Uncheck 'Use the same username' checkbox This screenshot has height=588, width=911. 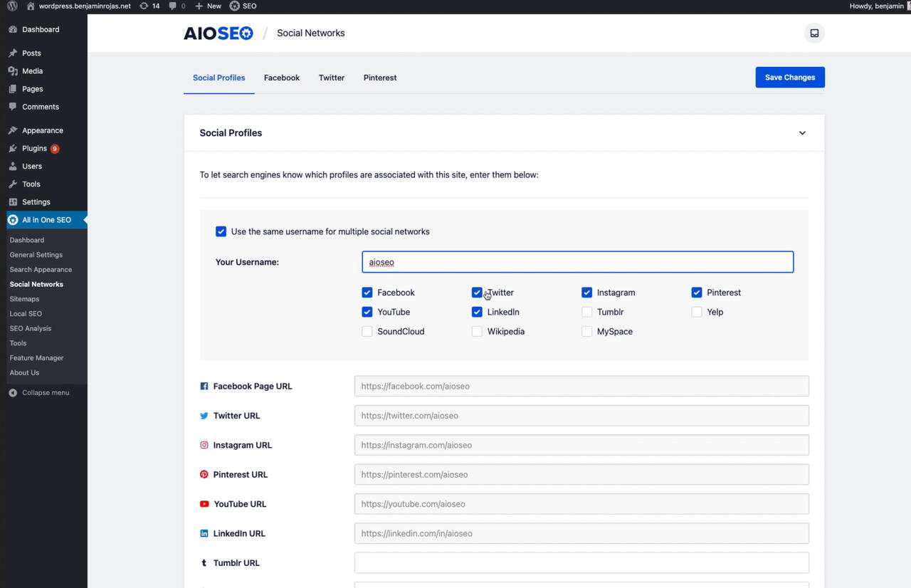tap(221, 231)
